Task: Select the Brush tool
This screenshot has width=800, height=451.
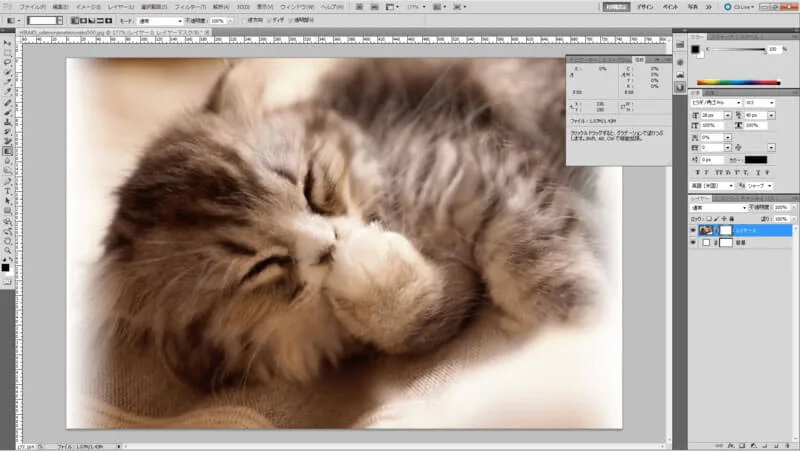Action: pos(8,112)
